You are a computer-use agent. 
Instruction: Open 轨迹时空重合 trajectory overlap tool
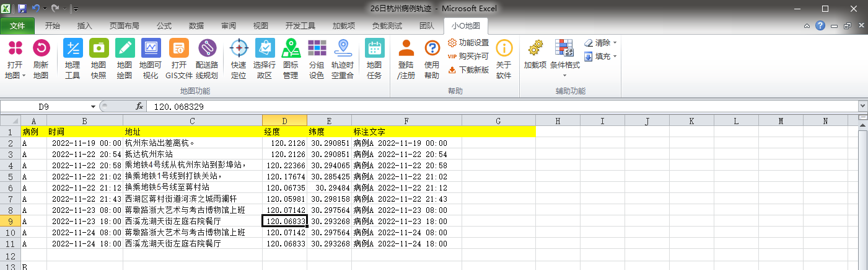(343, 59)
